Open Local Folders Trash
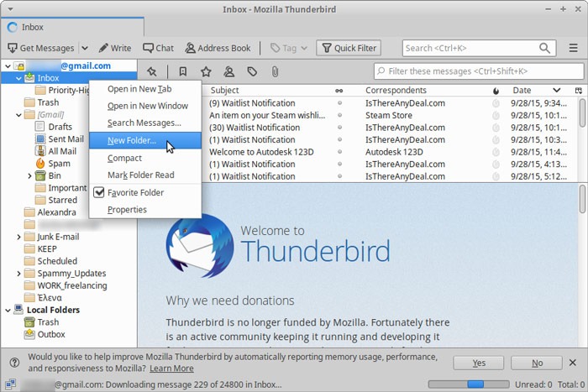Screen dimensions: 588x392 click(48, 322)
